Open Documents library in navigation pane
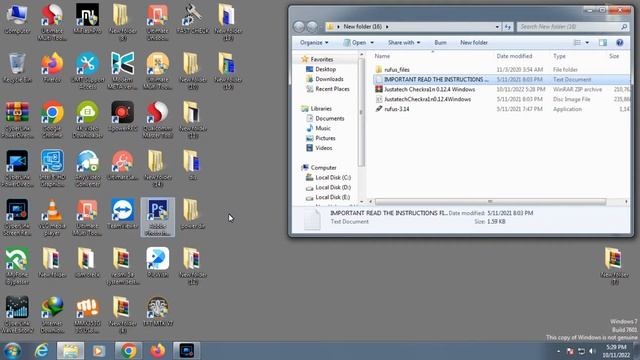 click(x=329, y=118)
